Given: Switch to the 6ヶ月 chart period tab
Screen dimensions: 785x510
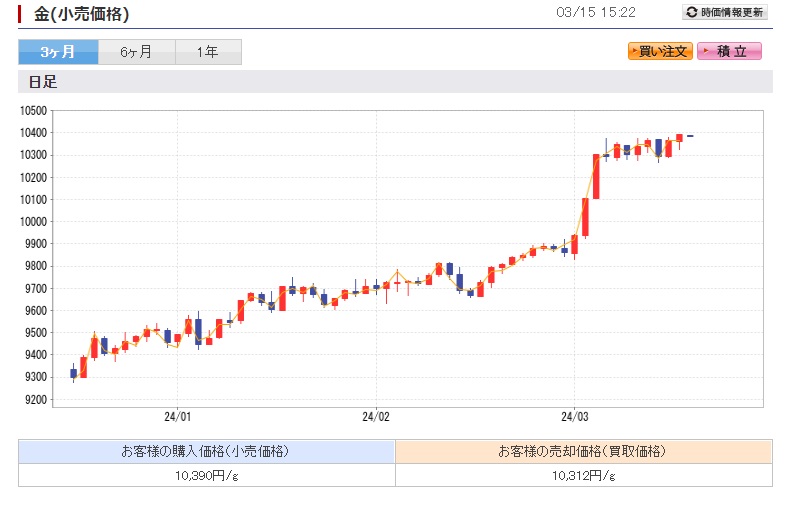Looking at the screenshot, I should 137,52.
